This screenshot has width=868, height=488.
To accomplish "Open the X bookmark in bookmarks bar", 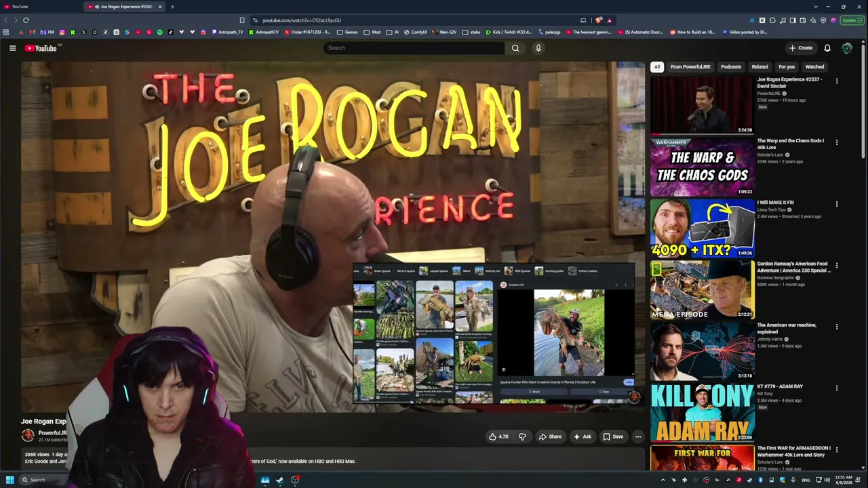I will [83, 32].
